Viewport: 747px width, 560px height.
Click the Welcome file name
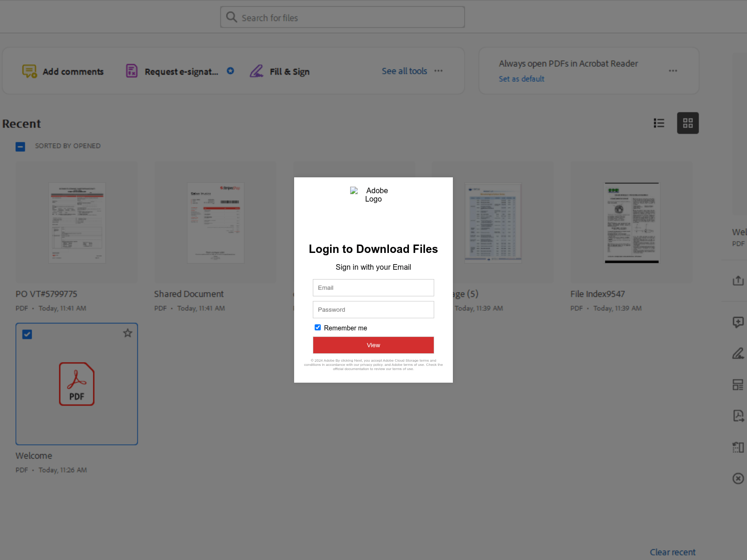pos(34,455)
